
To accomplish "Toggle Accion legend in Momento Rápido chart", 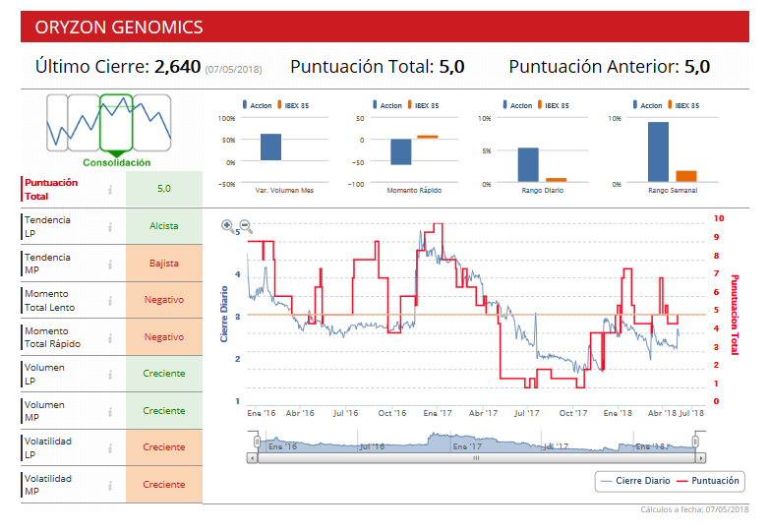I will tap(386, 105).
